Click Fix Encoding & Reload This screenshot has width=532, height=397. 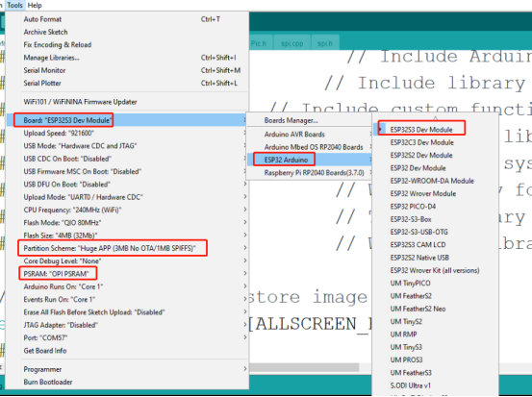(x=127, y=45)
